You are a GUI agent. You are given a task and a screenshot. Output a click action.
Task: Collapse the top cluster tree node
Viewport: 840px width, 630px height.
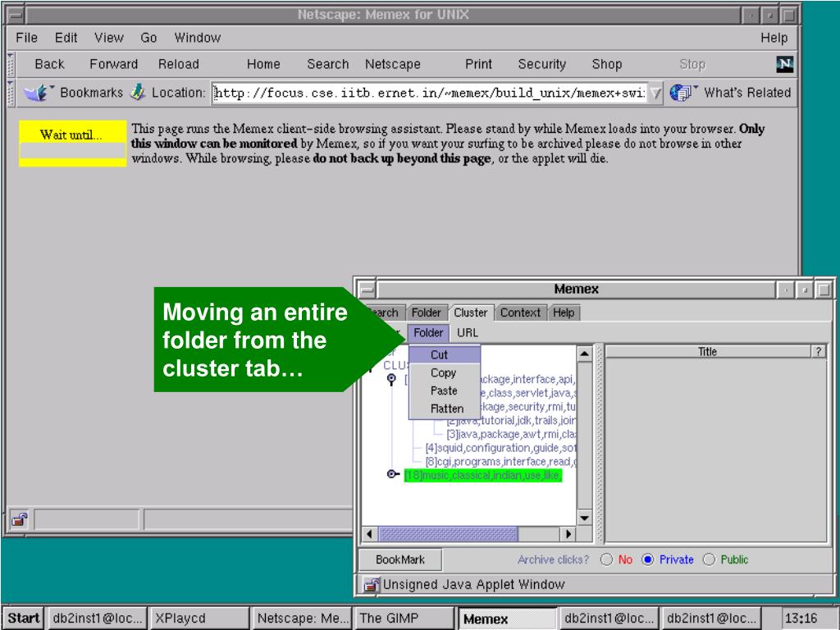pyautogui.click(x=391, y=379)
